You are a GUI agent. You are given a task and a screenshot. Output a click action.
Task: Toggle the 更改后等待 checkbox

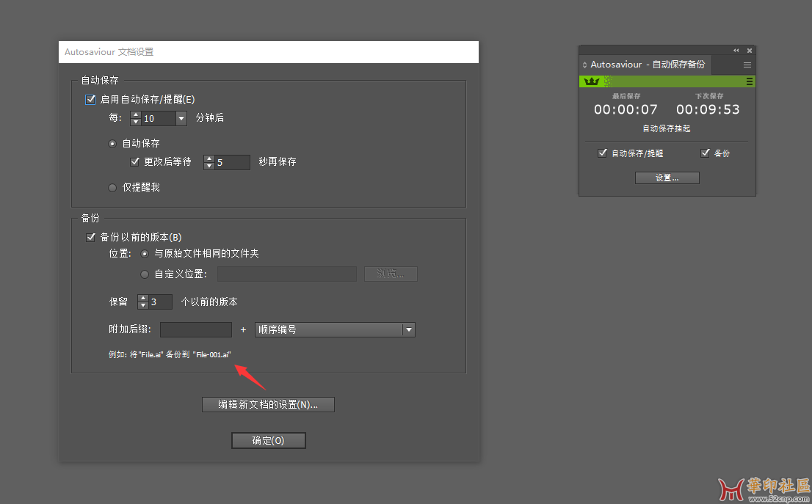[134, 161]
